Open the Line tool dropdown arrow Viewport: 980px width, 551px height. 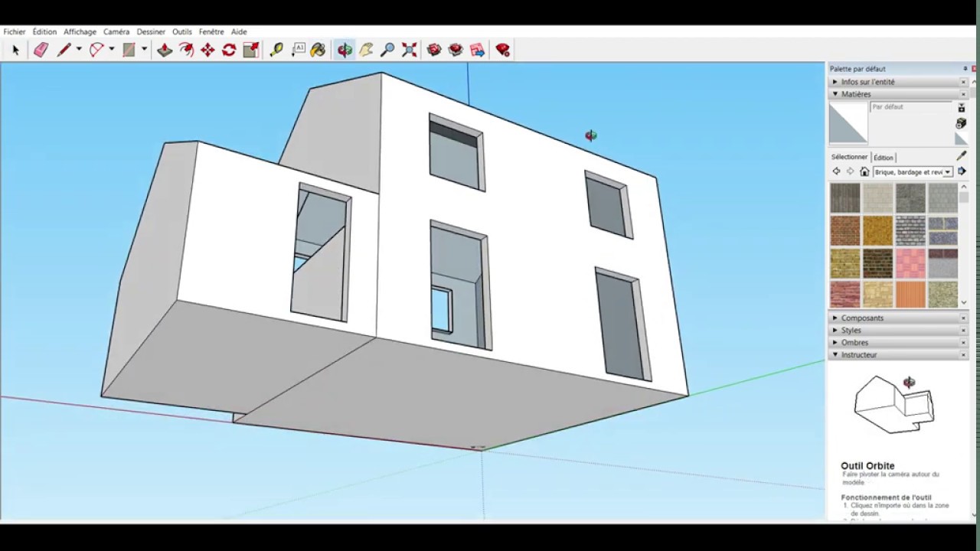pos(78,51)
